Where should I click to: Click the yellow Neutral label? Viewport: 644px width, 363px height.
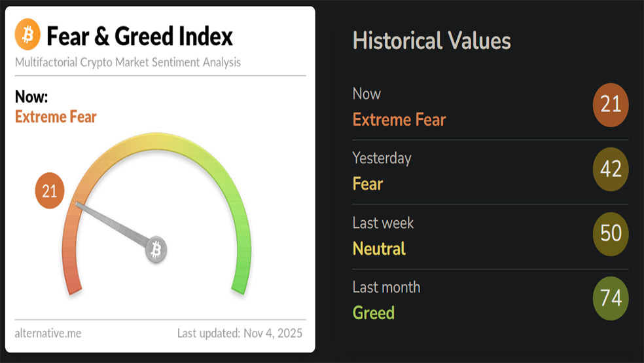[x=379, y=248]
